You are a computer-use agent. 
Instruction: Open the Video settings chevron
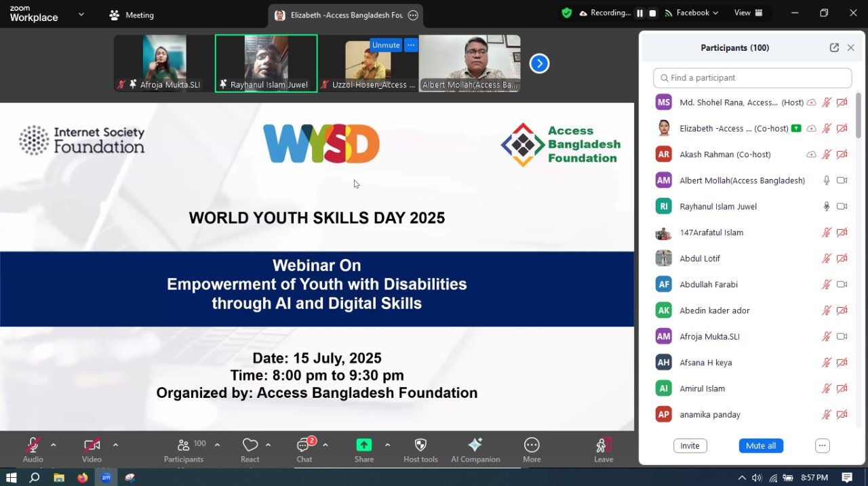115,445
